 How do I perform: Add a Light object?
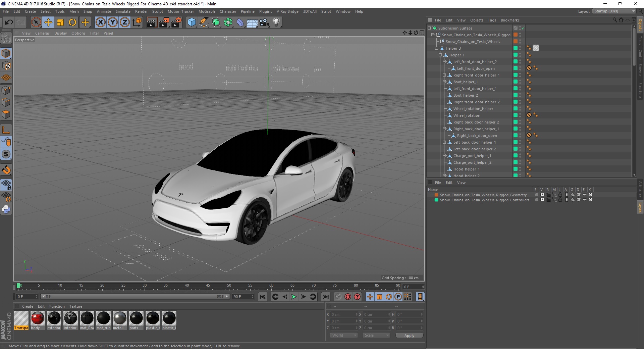276,22
